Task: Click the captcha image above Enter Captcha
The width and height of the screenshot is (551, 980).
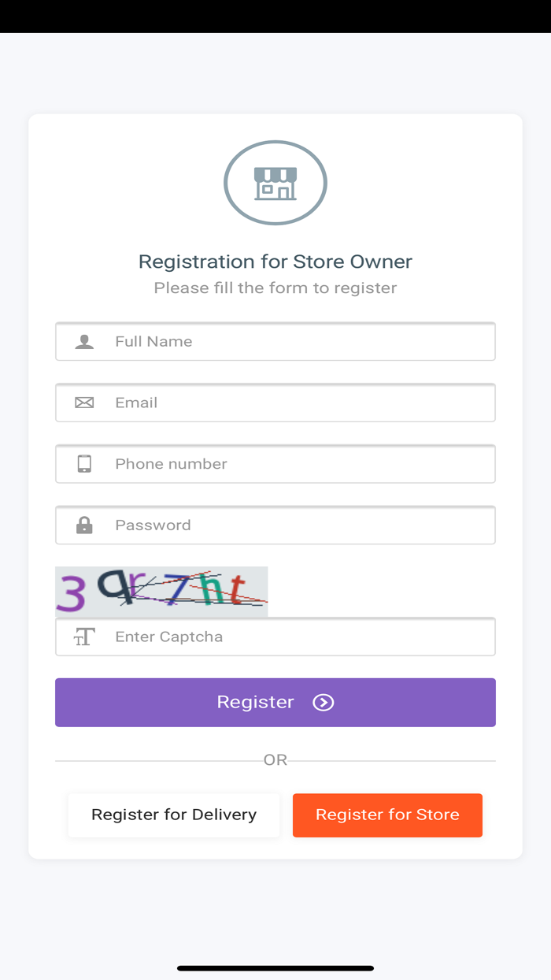Action: click(161, 591)
